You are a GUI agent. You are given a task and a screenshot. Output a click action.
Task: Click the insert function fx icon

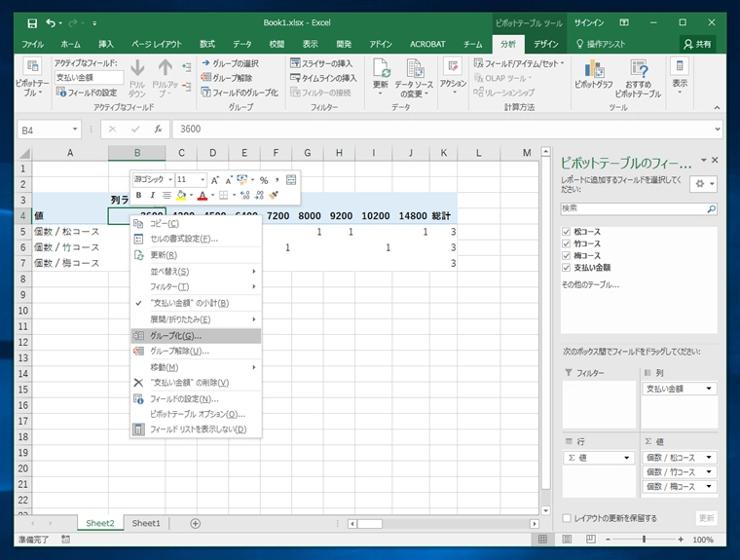point(158,129)
